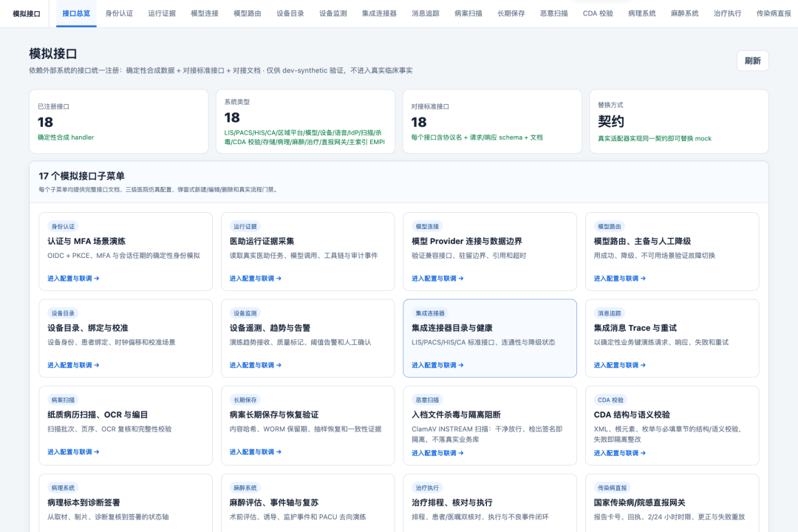Viewport: 798px width, 532px height.
Task: Switch to the 恶意扫描 tab
Action: (x=553, y=14)
